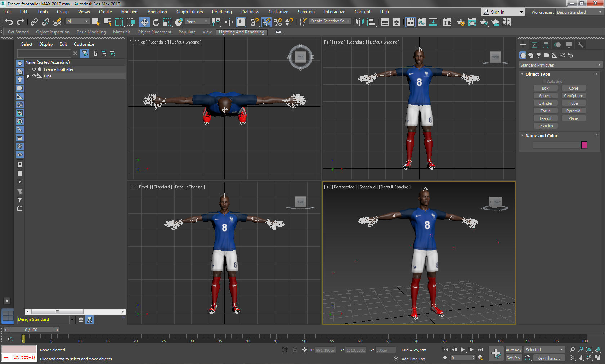The width and height of the screenshot is (605, 364).
Task: Select the Cameras create category
Action: click(x=547, y=55)
